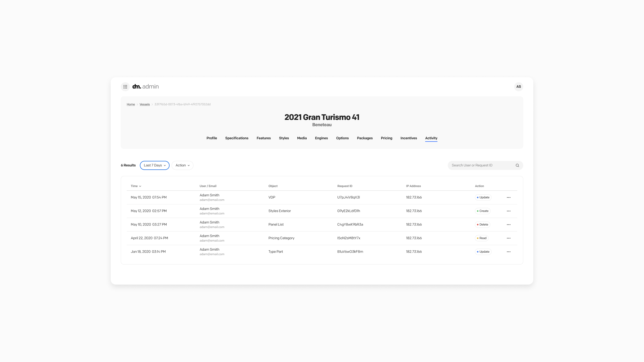Open the AS user avatar menu
The height and width of the screenshot is (362, 644).
click(x=518, y=86)
